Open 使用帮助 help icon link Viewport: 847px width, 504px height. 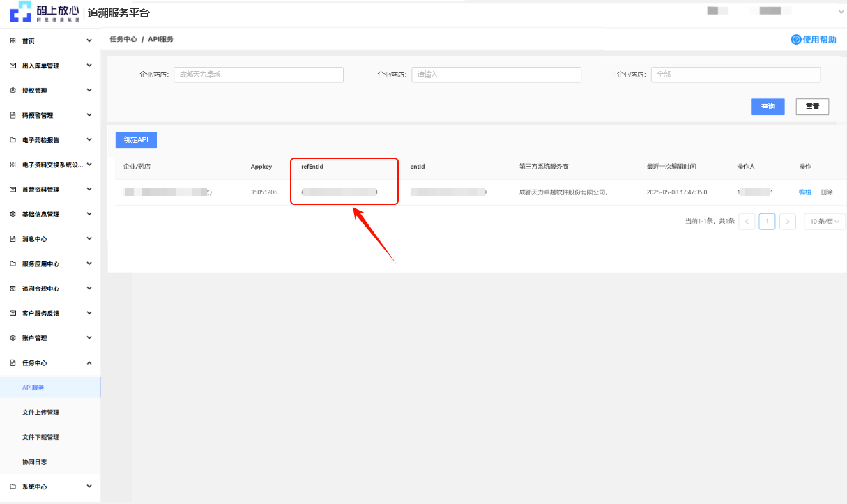click(x=795, y=40)
